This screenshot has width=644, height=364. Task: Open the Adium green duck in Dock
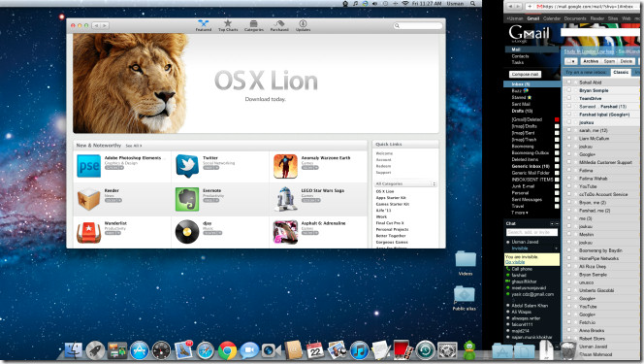point(469,350)
